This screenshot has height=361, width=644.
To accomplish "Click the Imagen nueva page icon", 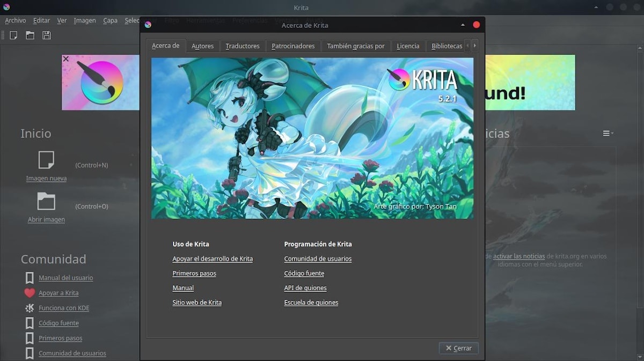I will coord(46,160).
